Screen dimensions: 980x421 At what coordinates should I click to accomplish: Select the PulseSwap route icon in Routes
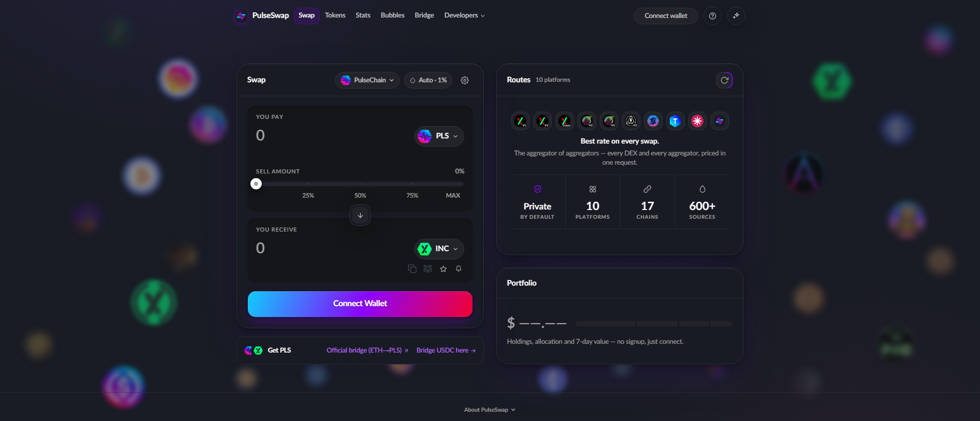click(719, 121)
